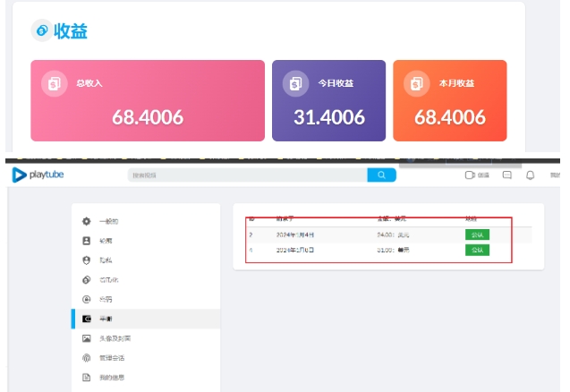Click green status button for 24.00 row
Viewport: 570px width, 392px height.
[x=477, y=234]
